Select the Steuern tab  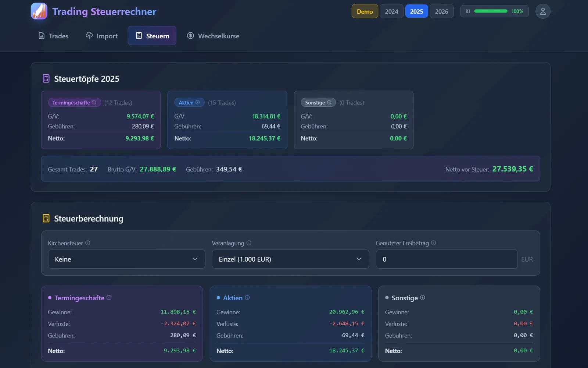coord(152,36)
